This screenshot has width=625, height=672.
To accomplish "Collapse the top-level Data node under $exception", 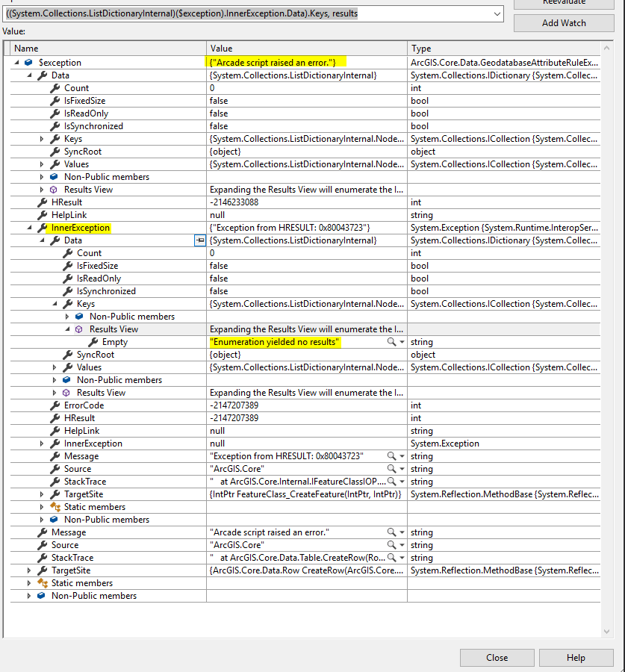I will [x=30, y=75].
